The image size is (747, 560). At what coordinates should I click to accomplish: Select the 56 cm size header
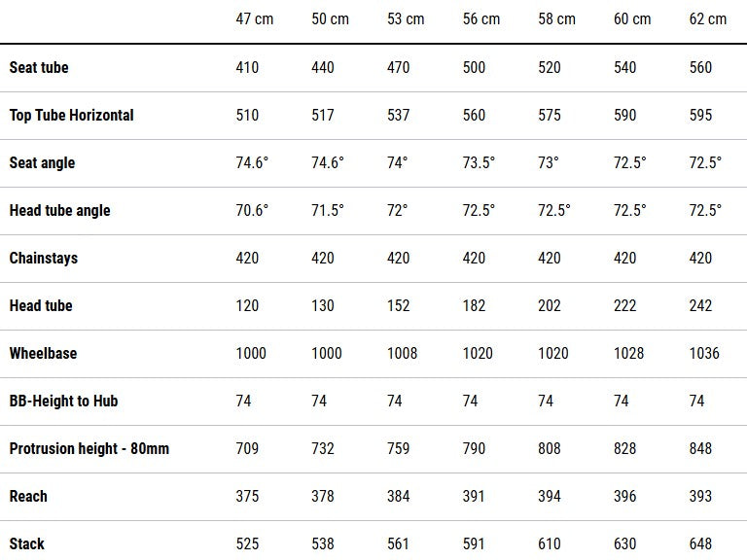coord(481,19)
